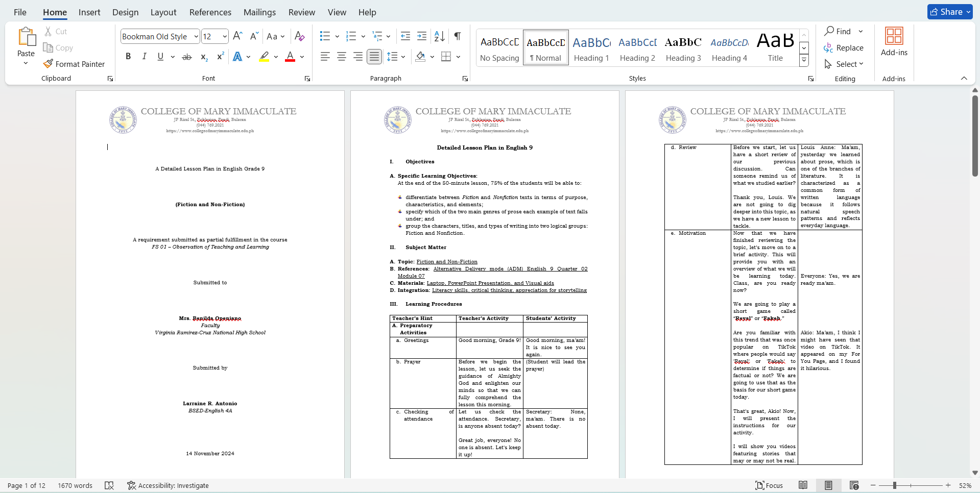Screen dimensions: 980x493
Task: Increase indent of the paragraph
Action: click(x=422, y=36)
